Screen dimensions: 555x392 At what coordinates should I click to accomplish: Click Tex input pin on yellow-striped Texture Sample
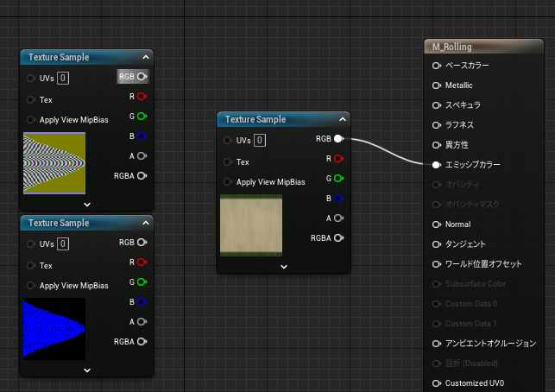(32, 99)
